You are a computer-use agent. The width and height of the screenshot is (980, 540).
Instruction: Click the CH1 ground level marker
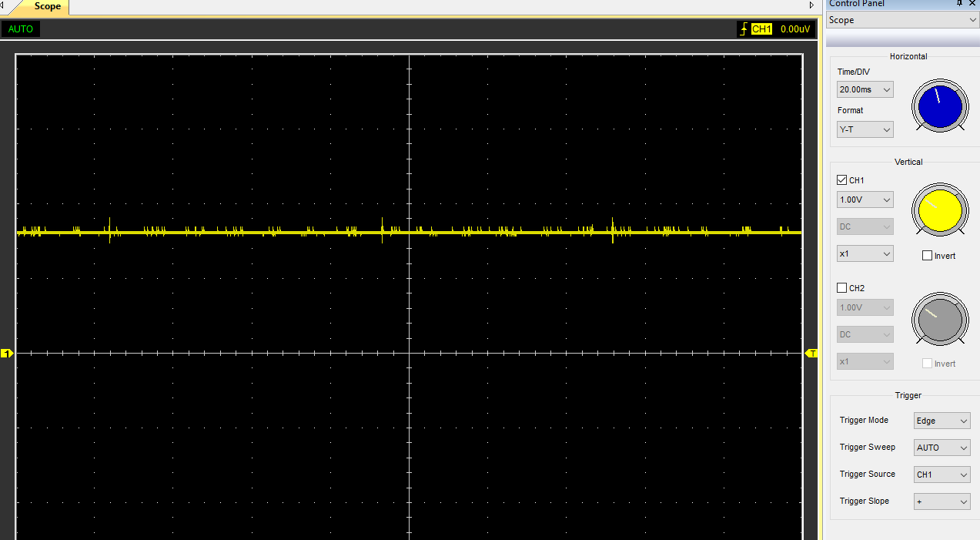click(7, 353)
